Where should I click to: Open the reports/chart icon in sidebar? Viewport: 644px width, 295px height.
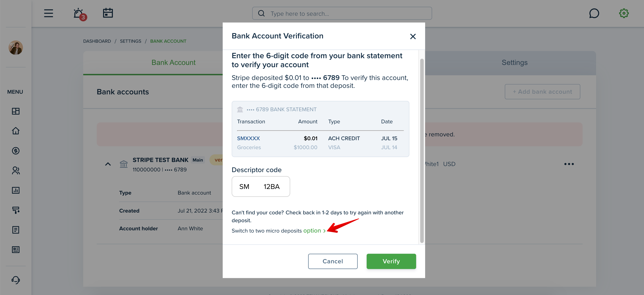click(x=16, y=190)
